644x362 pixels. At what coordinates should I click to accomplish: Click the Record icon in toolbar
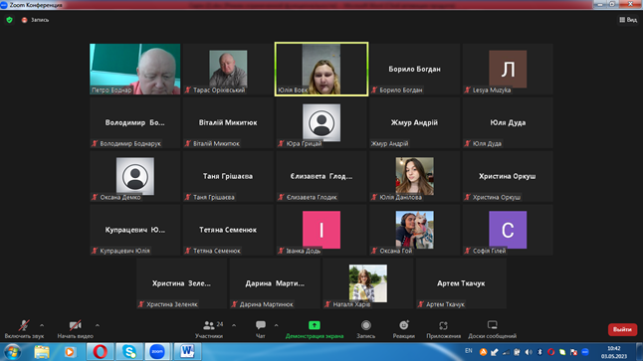tap(366, 325)
